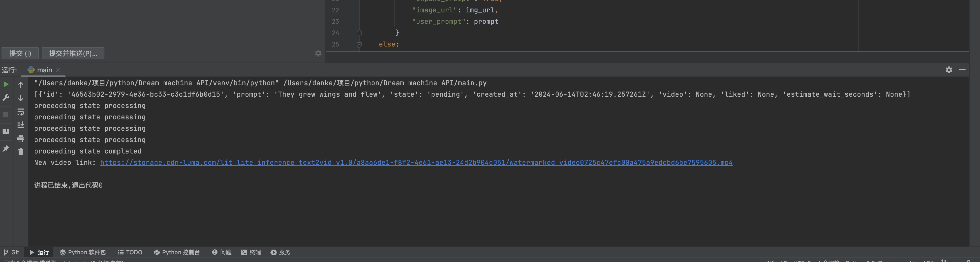Click the "image_url" key in code
Image resolution: width=980 pixels, height=262 pixels.
pos(434,10)
